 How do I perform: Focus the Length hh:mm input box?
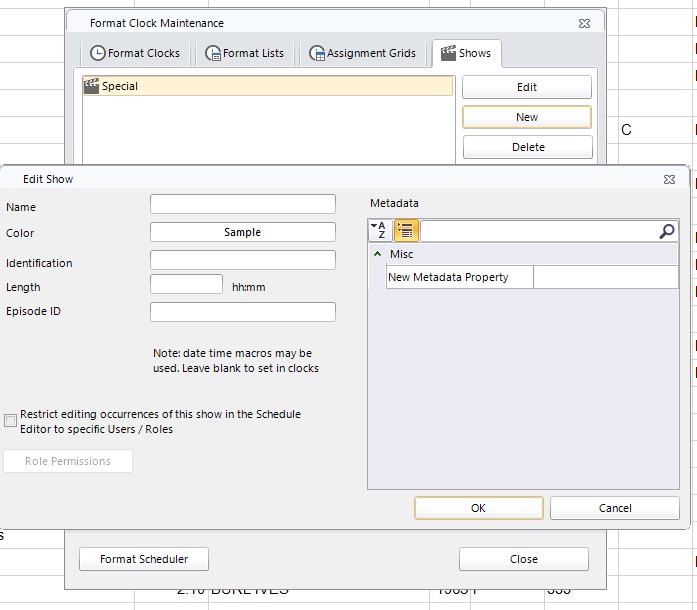tap(186, 285)
